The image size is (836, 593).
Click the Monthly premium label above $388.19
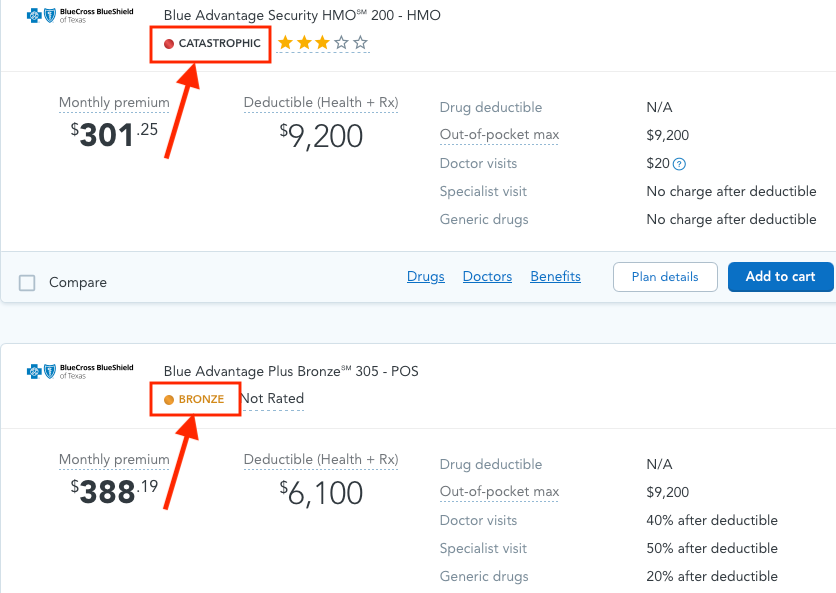114,459
